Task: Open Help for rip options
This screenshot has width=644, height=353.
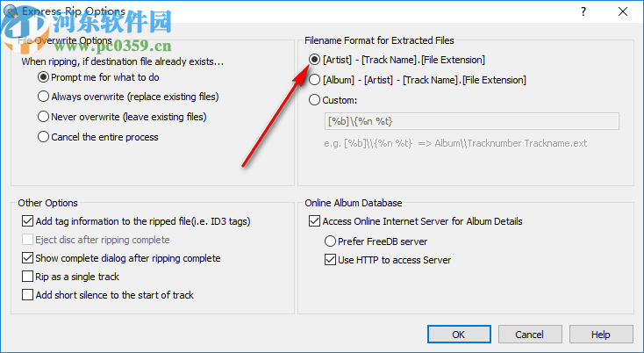Action: [600, 335]
